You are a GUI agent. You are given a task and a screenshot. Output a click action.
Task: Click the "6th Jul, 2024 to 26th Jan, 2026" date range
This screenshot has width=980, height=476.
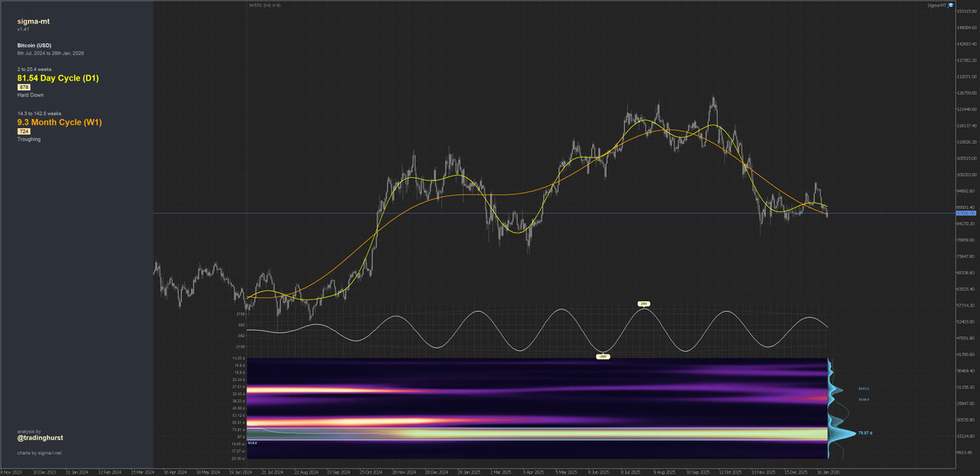(x=50, y=53)
